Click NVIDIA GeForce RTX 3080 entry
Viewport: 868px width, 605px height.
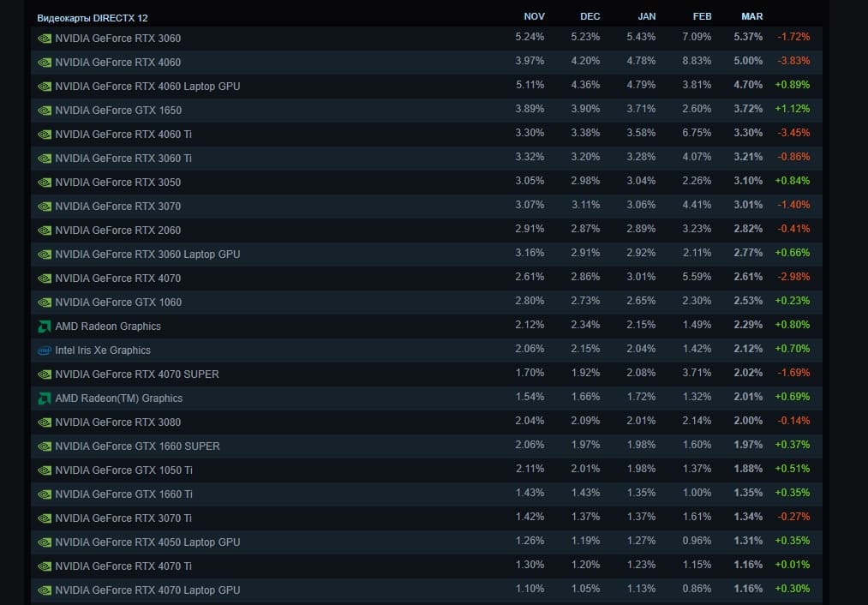[x=117, y=422]
